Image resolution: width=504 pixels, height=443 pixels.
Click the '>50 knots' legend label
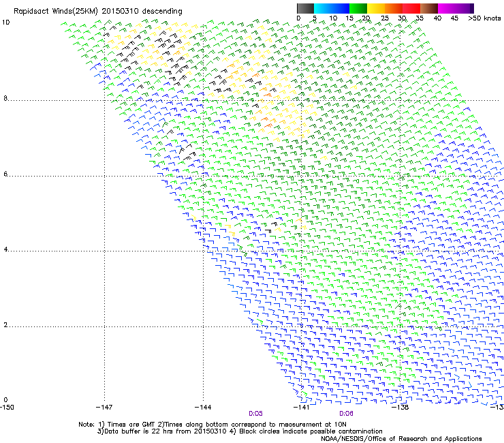point(484,18)
